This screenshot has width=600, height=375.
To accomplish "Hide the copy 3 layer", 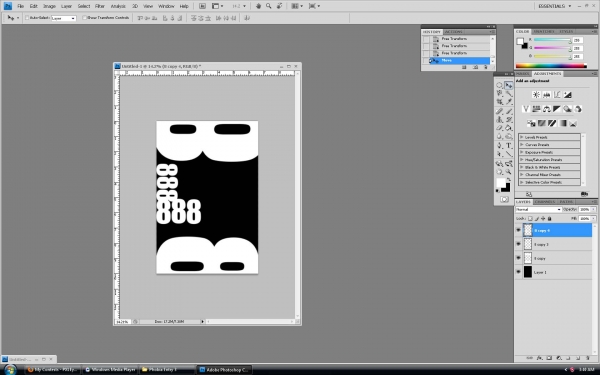I will tap(518, 244).
